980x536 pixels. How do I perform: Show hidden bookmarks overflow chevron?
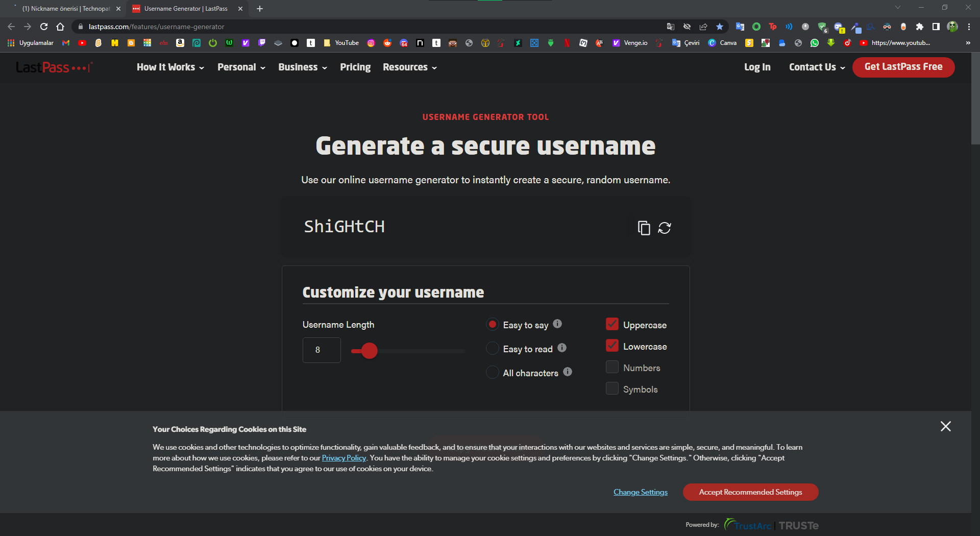(968, 43)
